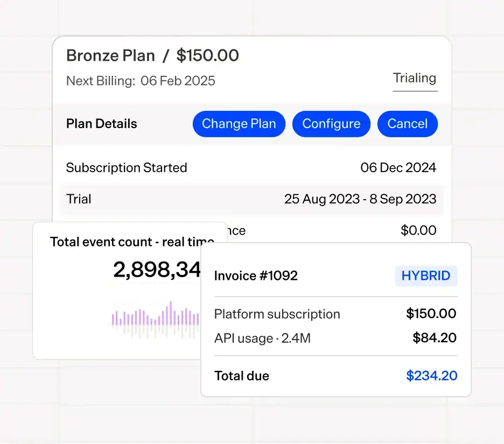Click the 2,898,34 event count number
Image resolution: width=504 pixels, height=444 pixels.
157,270
